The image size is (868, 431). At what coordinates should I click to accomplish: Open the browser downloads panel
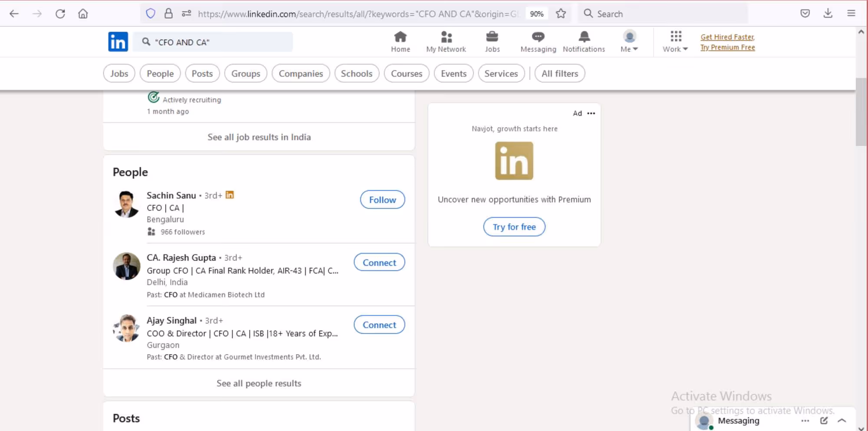click(x=828, y=13)
